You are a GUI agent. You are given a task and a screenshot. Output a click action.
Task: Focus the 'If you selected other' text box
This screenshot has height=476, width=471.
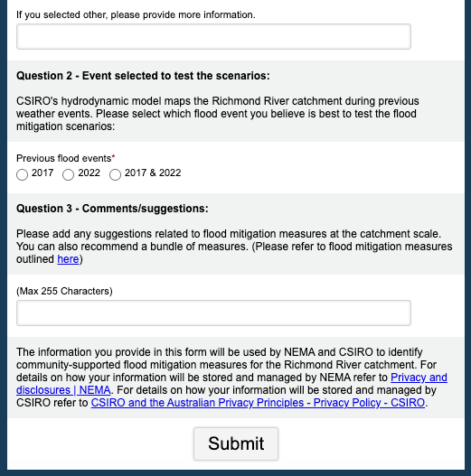[213, 36]
